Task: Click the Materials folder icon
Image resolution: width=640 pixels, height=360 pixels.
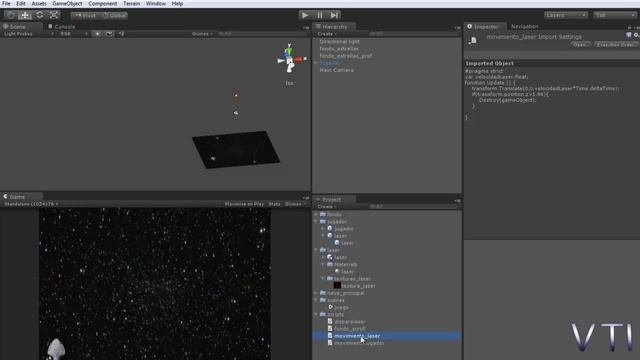Action: (330, 264)
